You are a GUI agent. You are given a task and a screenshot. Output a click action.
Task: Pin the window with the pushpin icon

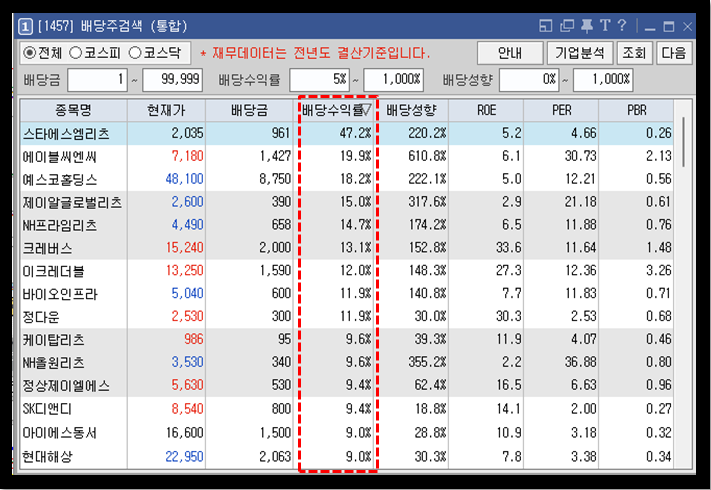click(x=587, y=26)
